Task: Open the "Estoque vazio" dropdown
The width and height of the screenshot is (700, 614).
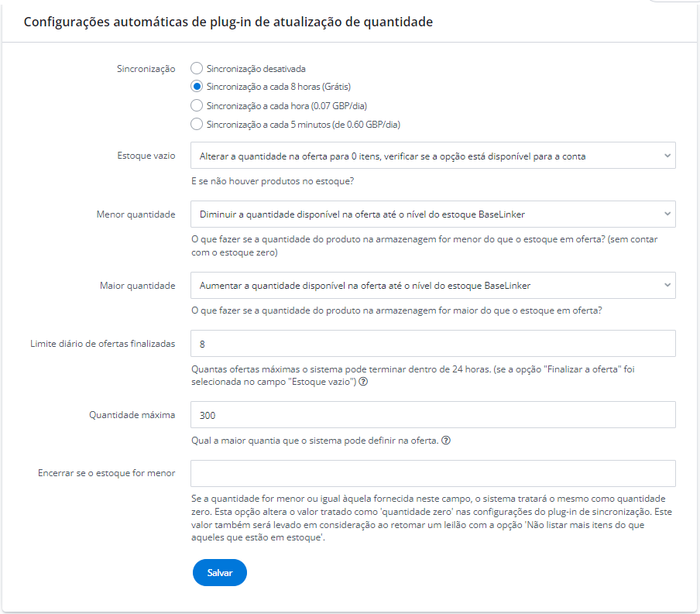Action: pos(433,156)
